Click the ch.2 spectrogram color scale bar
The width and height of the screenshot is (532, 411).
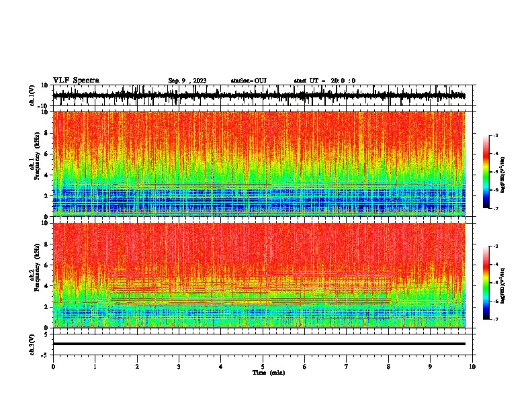pos(486,283)
